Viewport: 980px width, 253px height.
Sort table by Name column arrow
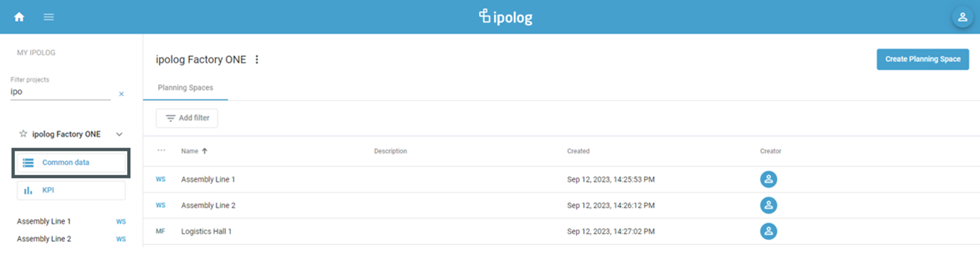(x=205, y=151)
